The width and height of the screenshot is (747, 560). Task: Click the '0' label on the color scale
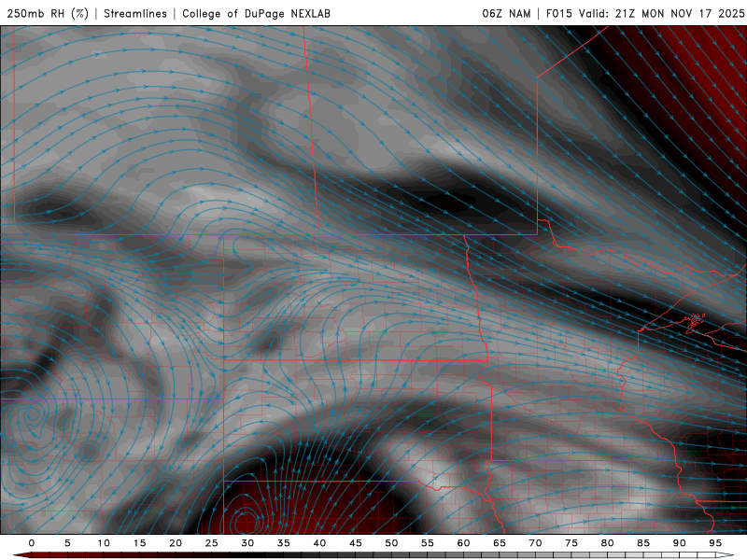click(32, 543)
